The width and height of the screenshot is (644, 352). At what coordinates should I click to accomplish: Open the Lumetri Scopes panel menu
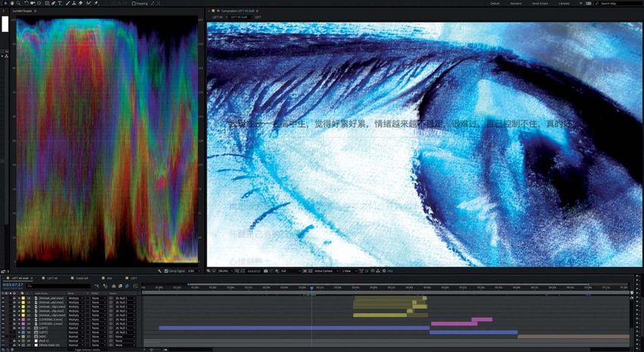point(36,11)
